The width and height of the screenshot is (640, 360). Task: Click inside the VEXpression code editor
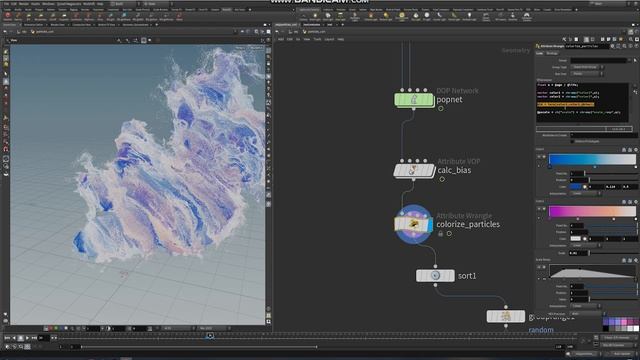(x=582, y=102)
